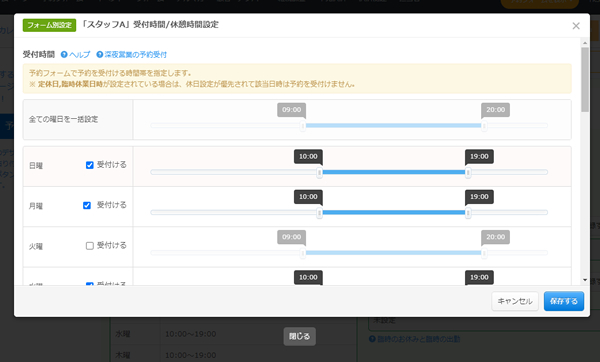Click the bulk-setting 20:00 slider handle

pyautogui.click(x=484, y=126)
